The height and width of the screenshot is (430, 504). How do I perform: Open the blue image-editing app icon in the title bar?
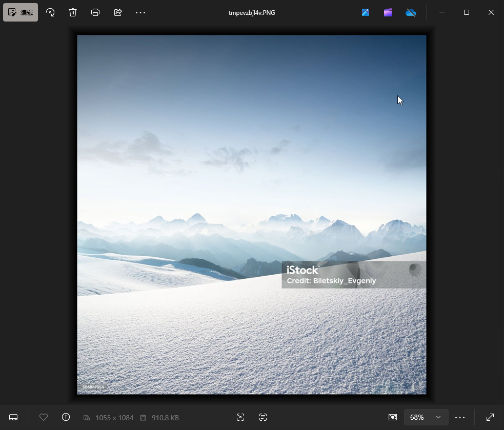pos(366,12)
